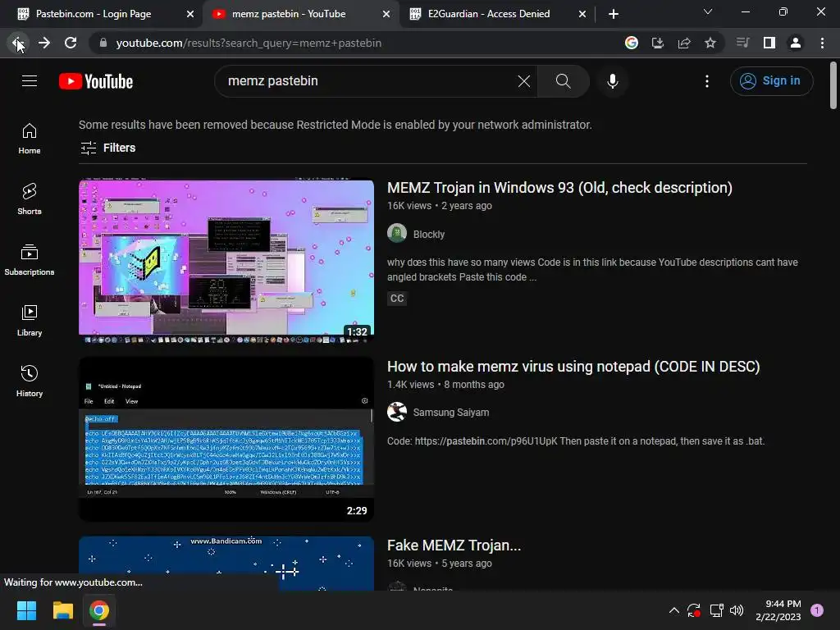Open the clock showing 9:44 PM
840x630 pixels.
coord(778,610)
